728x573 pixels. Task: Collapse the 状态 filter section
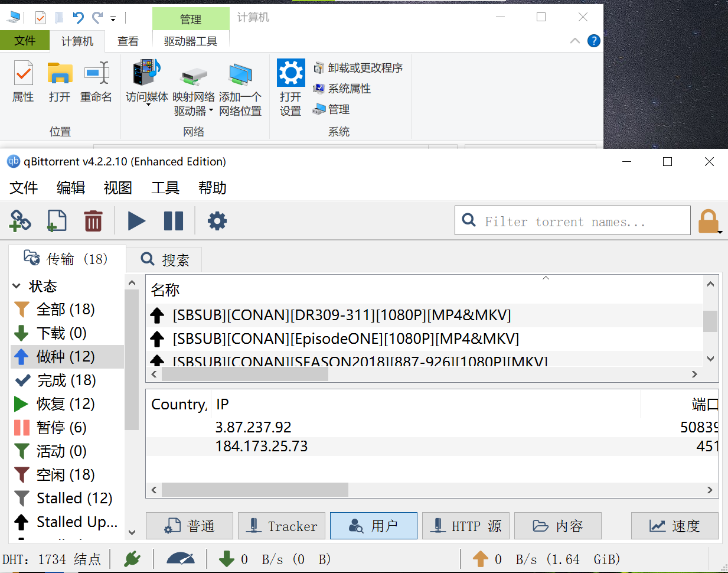click(x=17, y=286)
